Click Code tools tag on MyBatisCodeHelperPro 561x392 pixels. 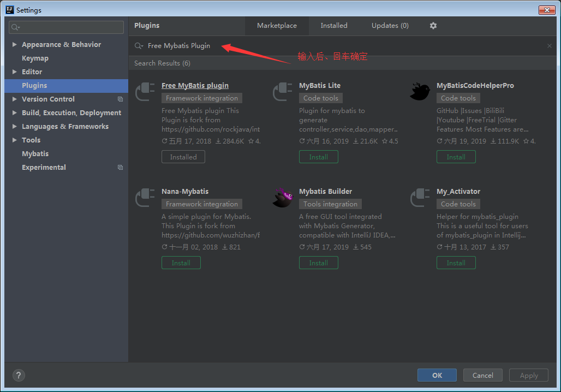[x=458, y=98]
